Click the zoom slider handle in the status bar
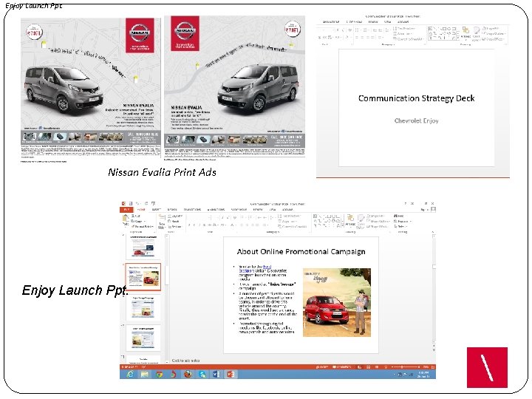 pos(402,367)
